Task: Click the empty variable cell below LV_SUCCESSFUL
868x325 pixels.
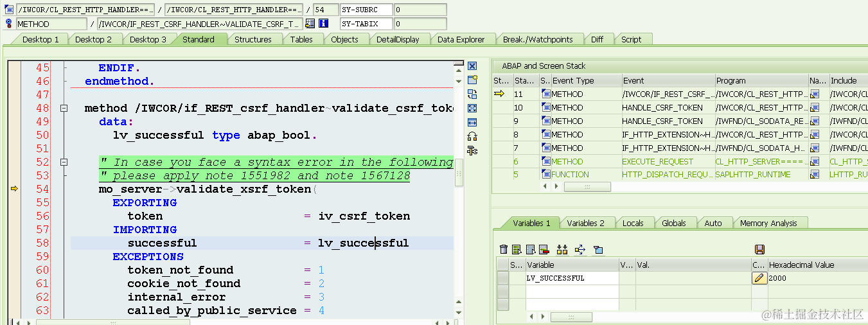Action: (572, 292)
